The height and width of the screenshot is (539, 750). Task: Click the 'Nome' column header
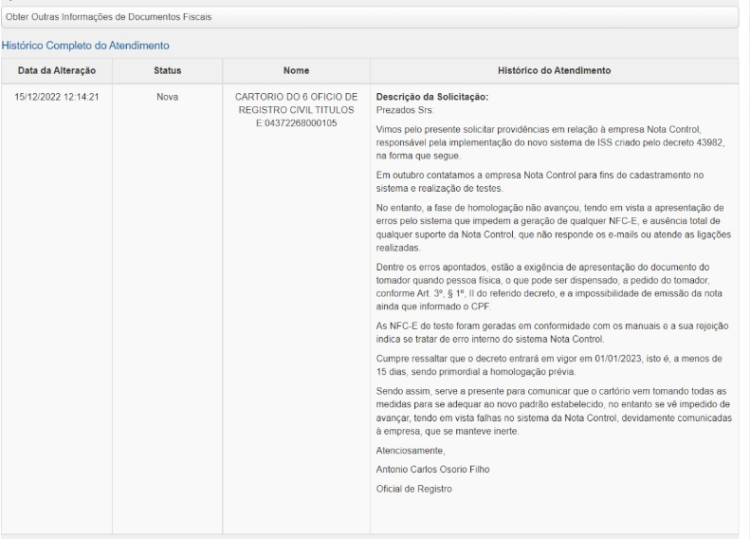(296, 71)
